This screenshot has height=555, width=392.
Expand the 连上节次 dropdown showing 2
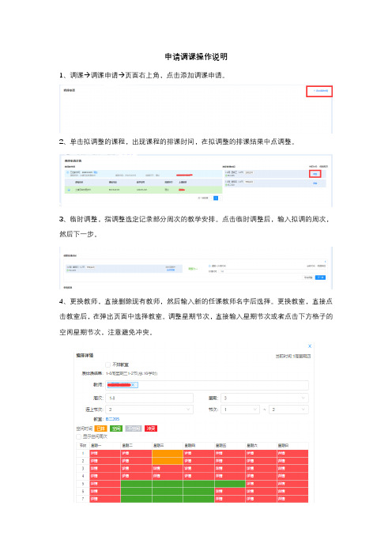point(149,410)
